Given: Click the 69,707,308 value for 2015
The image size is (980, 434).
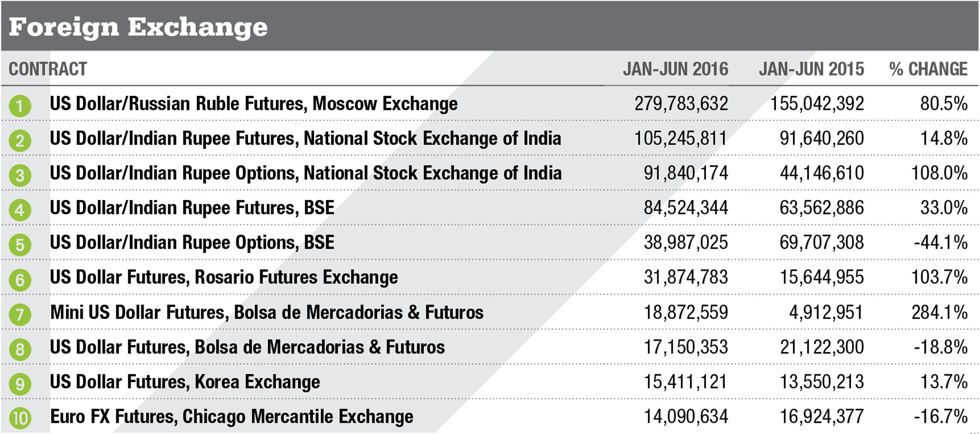Looking at the screenshot, I should [x=821, y=242].
